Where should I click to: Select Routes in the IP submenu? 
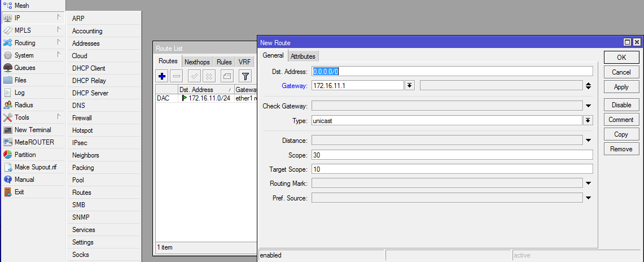click(x=104, y=192)
